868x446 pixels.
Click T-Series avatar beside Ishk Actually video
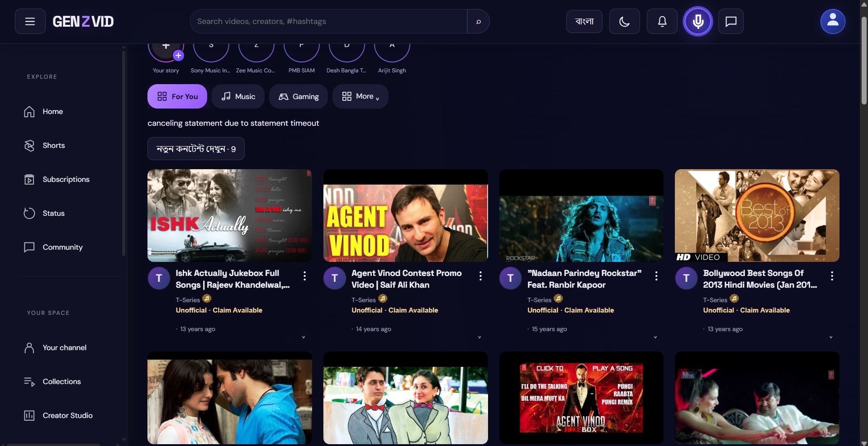[x=159, y=278]
